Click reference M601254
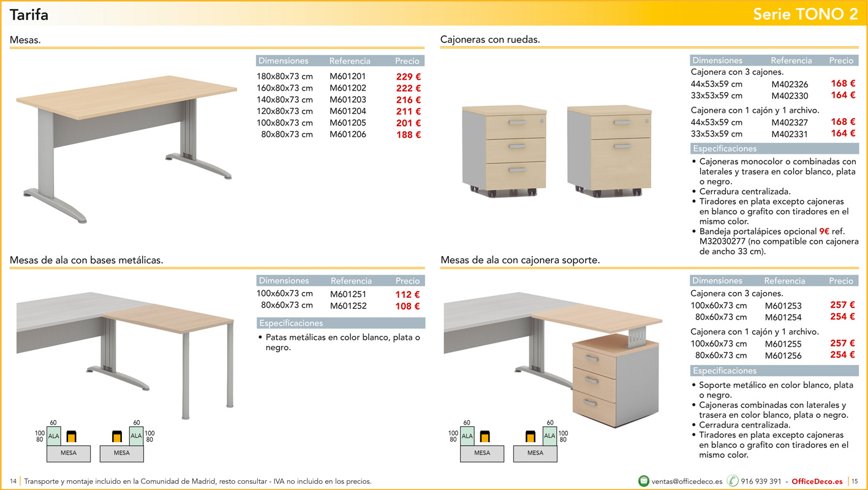This screenshot has width=868, height=490. click(x=783, y=317)
